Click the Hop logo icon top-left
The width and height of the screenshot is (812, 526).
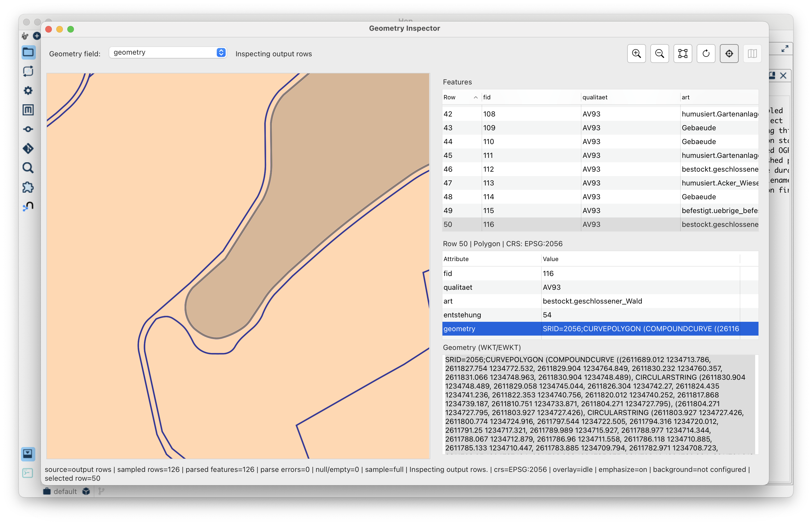pos(25,36)
